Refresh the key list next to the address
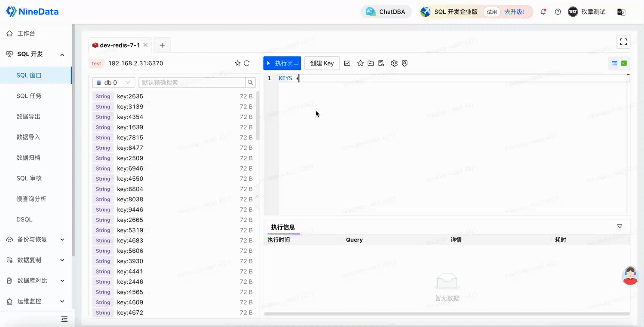The image size is (644, 327). tap(247, 63)
